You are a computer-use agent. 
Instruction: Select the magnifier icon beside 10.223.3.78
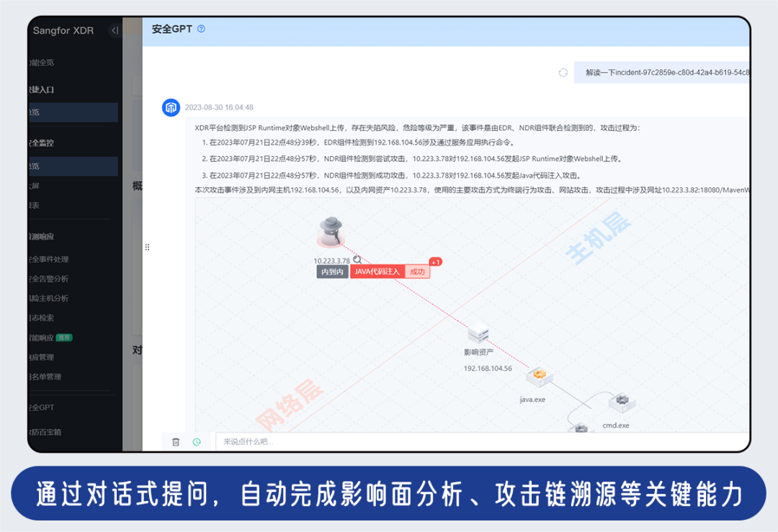358,260
